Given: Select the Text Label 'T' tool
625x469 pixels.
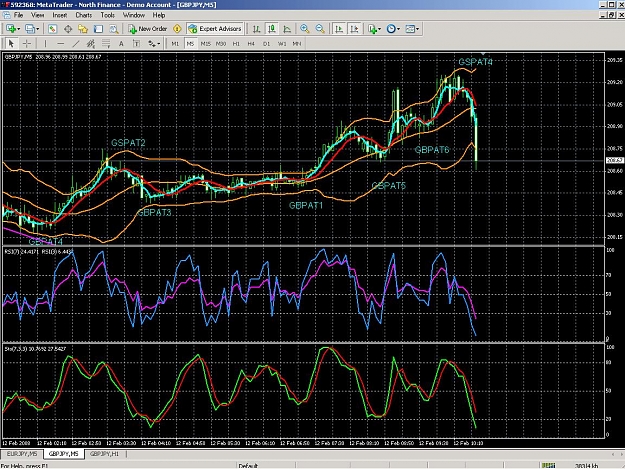Looking at the screenshot, I should [x=136, y=43].
